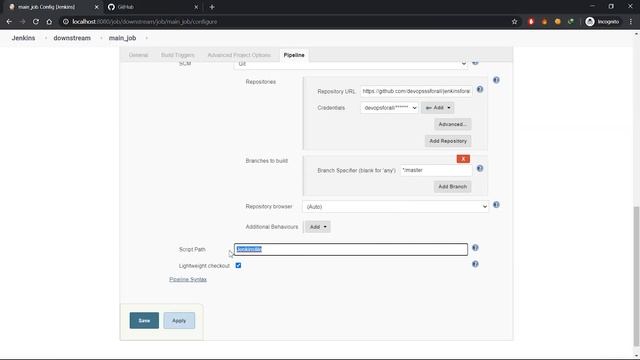
Task: Open the SCM Git dropdown
Action: click(351, 64)
